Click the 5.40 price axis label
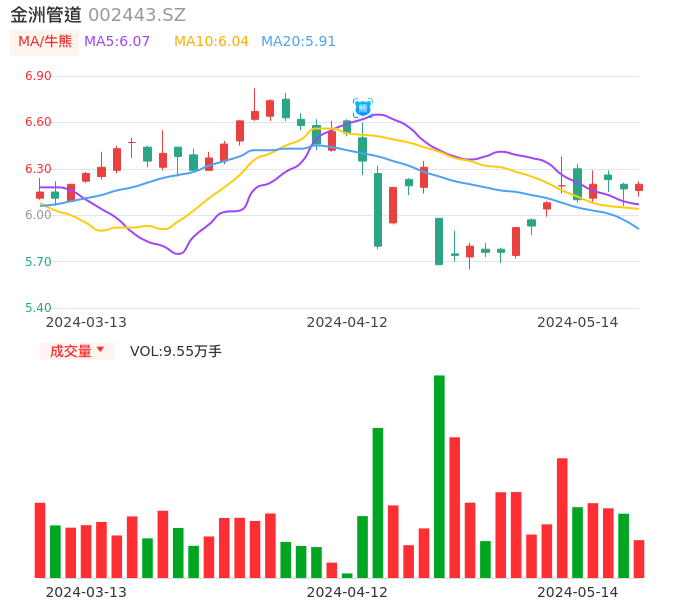Viewport: 686px width, 606px height. pyautogui.click(x=38, y=308)
